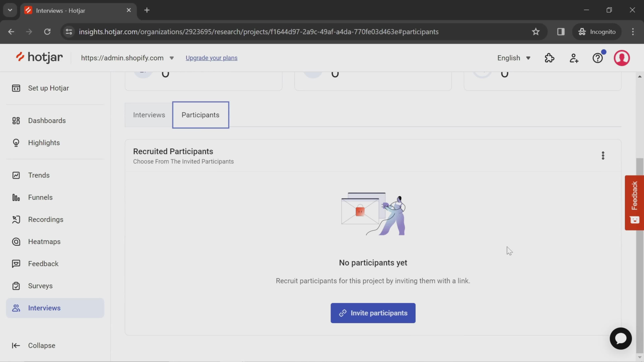This screenshot has height=362, width=644.
Task: Expand the site selector dropdown
Action: (172, 57)
